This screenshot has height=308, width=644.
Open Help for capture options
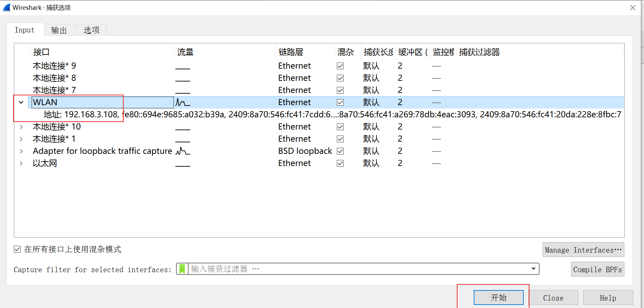(x=608, y=298)
